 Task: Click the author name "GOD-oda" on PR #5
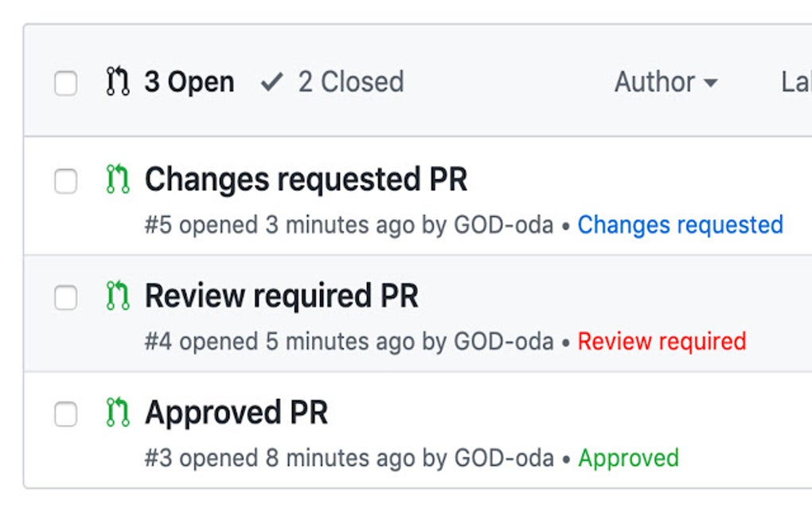point(502,225)
